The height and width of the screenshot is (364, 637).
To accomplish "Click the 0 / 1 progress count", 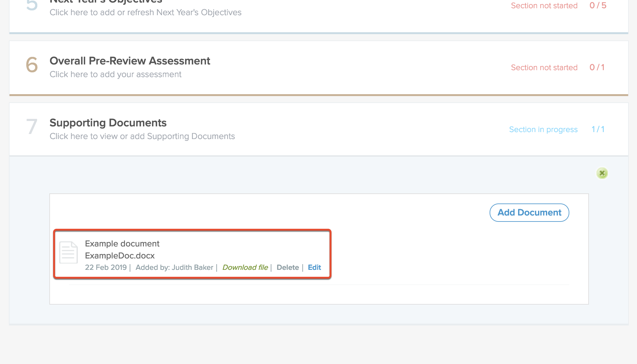I will tap(597, 67).
